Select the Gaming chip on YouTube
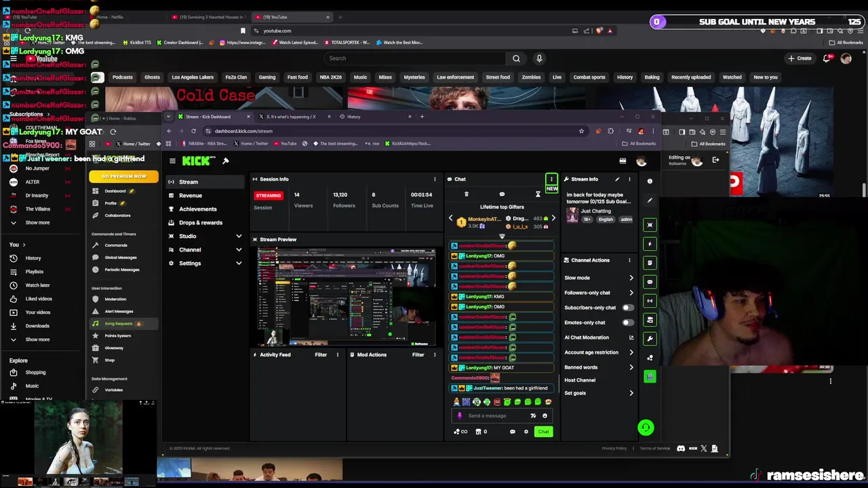 coord(267,77)
